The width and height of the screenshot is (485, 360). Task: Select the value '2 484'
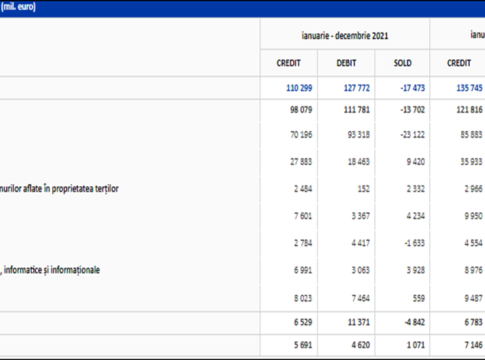point(303,189)
